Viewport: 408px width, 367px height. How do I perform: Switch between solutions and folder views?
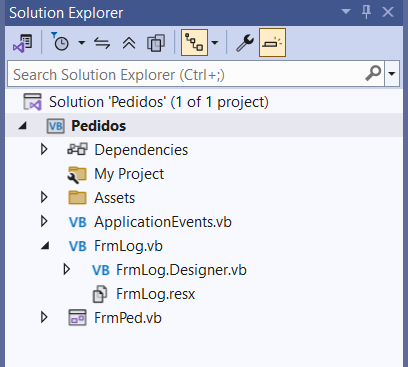pos(23,43)
